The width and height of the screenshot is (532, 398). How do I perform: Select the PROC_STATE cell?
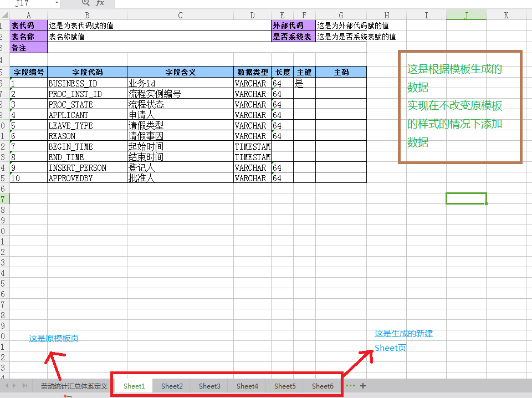(87, 104)
